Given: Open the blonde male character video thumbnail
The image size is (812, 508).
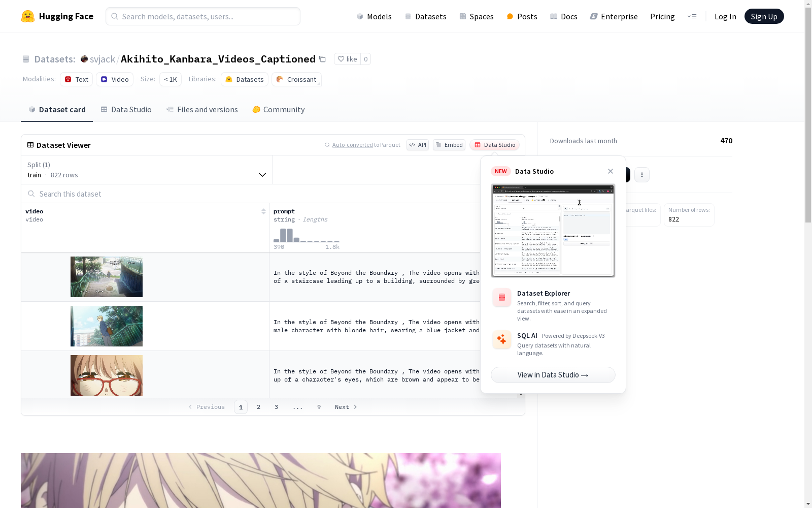Looking at the screenshot, I should coord(107,326).
